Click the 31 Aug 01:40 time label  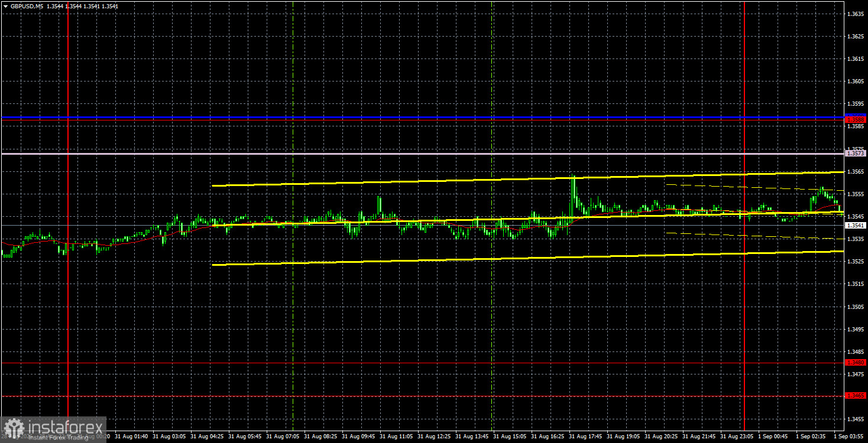pos(130,437)
